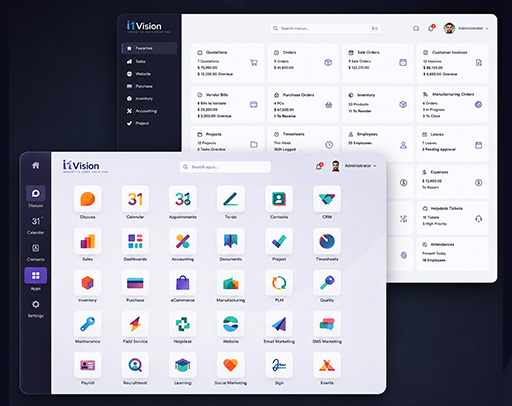This screenshot has height=406, width=512.
Task: Open the Quotations dashboard card
Action: [228, 63]
